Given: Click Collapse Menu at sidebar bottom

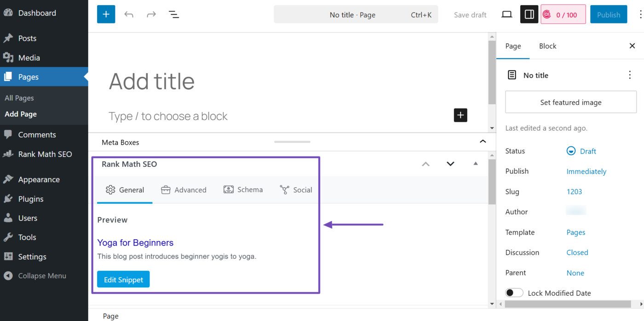Looking at the screenshot, I should (41, 275).
